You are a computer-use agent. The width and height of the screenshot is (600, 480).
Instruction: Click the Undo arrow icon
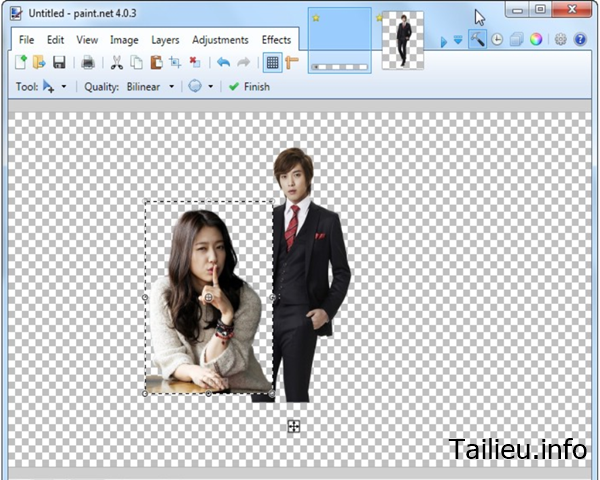pyautogui.click(x=223, y=62)
